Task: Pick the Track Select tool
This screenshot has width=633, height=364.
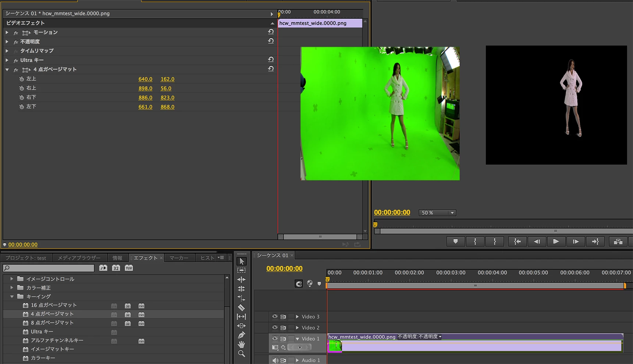Action: 241,270
